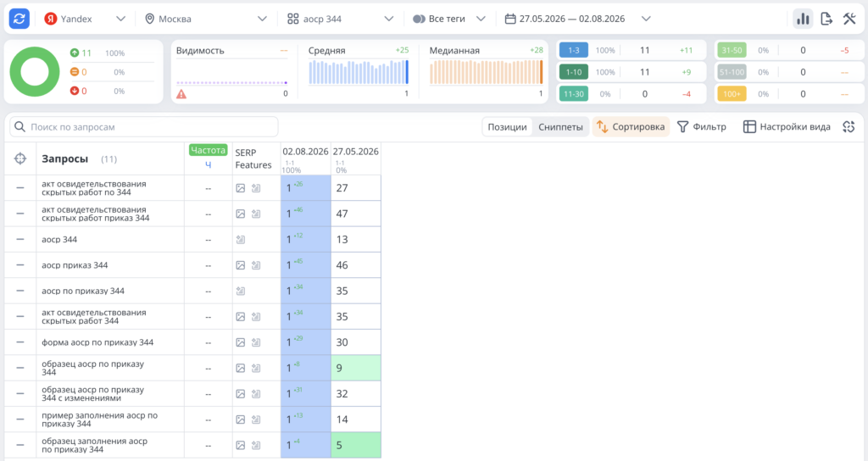Click the green Частота badge
Viewport: 868px width, 461px height.
[209, 150]
